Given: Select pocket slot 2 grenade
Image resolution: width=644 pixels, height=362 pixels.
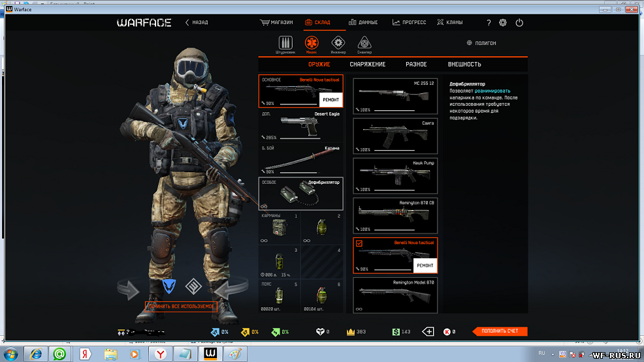Looking at the screenshot, I should point(322,228).
